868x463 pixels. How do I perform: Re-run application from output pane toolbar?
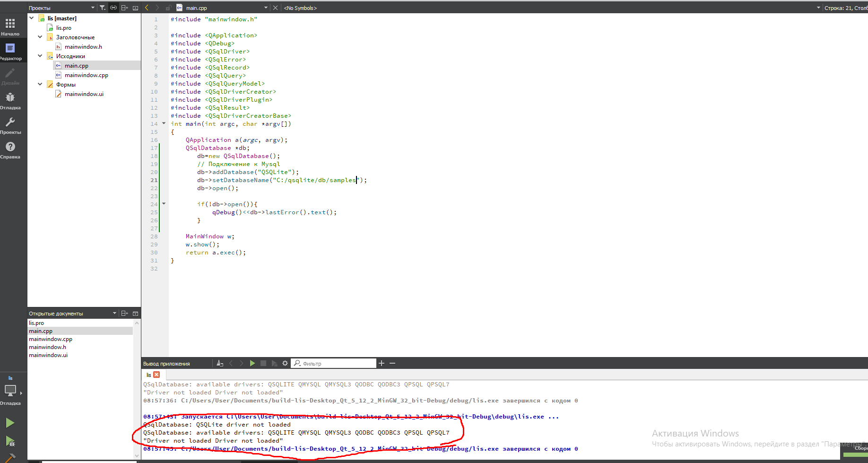pos(252,363)
